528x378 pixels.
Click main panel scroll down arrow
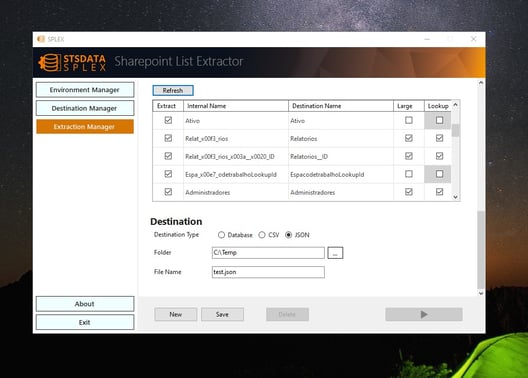[x=481, y=293]
